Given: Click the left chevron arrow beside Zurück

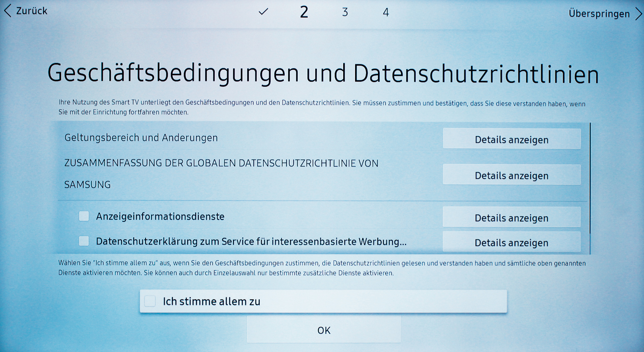Looking at the screenshot, I should pyautogui.click(x=8, y=11).
